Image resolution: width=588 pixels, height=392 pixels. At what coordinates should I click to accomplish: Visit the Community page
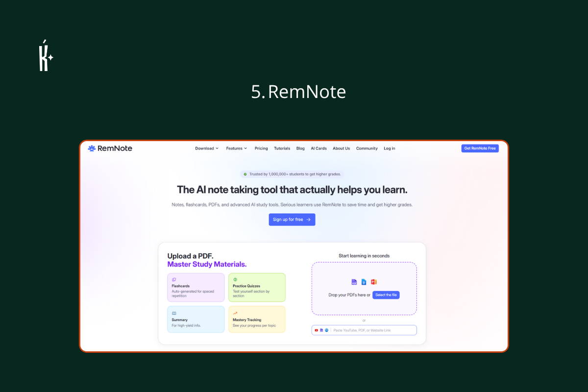tap(367, 148)
